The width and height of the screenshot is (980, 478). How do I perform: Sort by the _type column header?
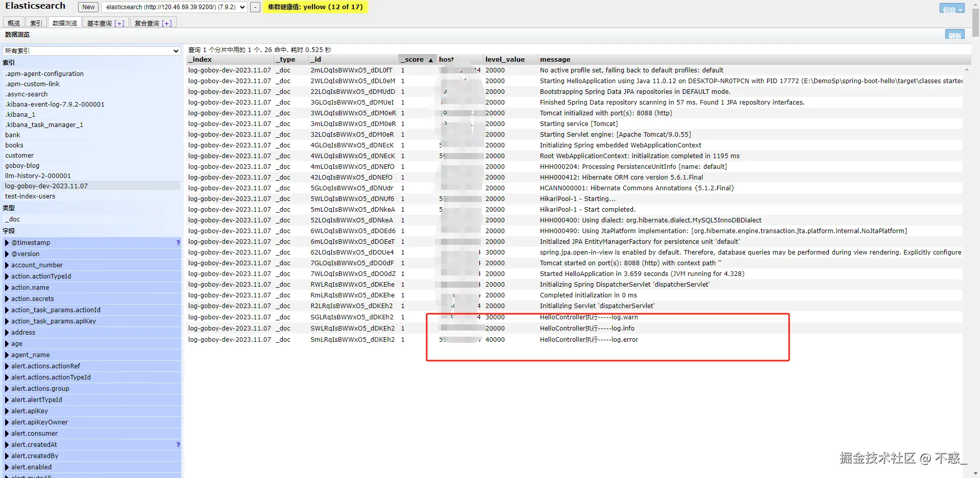pos(291,60)
